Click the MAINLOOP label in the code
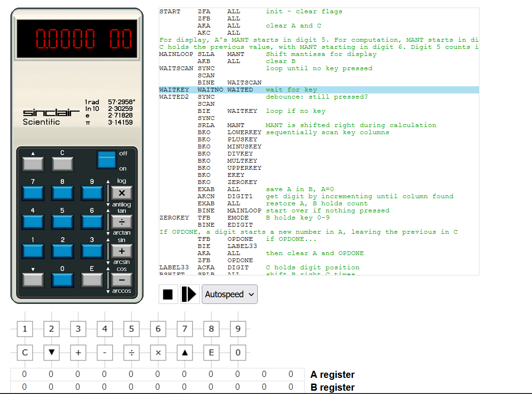The height and width of the screenshot is (394, 532). pos(176,54)
